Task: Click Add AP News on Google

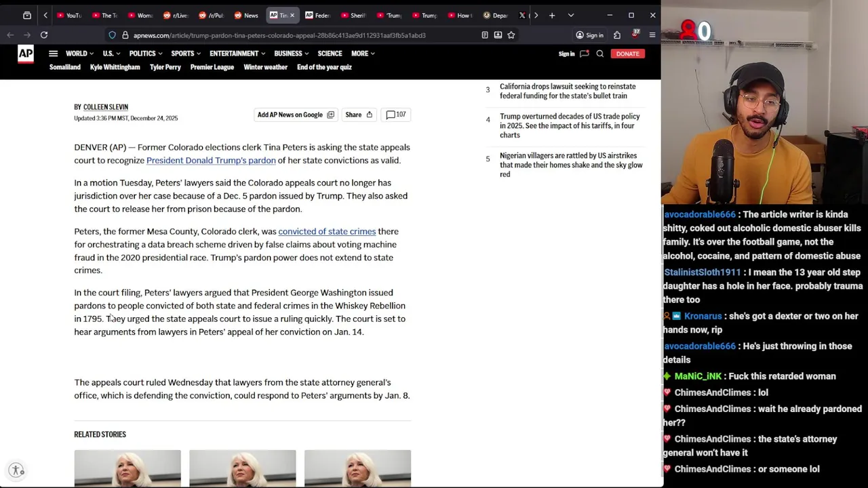Action: click(x=296, y=115)
